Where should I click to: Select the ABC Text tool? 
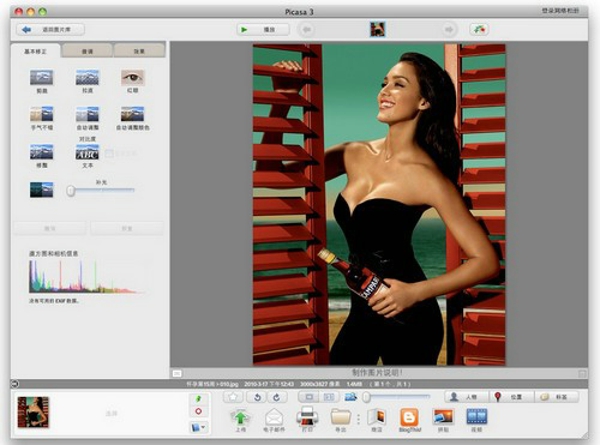(x=87, y=152)
